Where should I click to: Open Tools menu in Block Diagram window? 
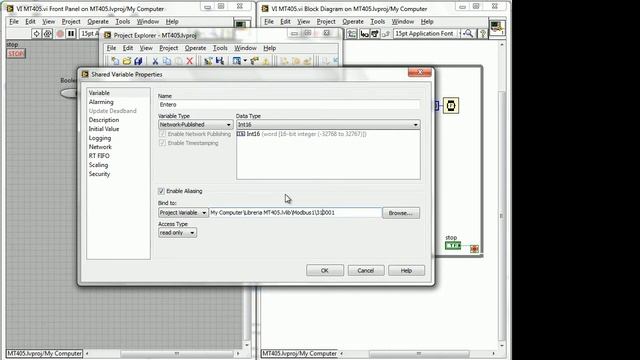378,22
